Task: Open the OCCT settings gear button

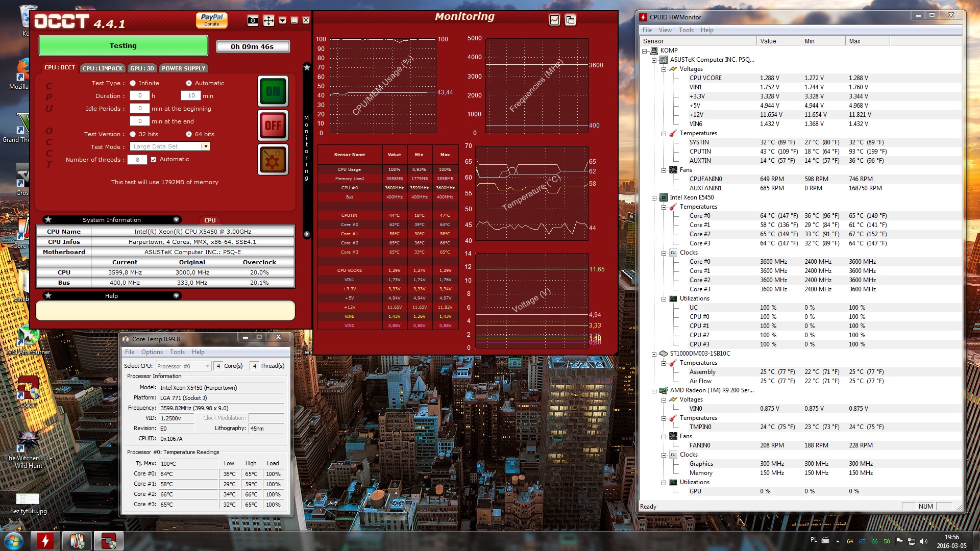Action: click(273, 160)
